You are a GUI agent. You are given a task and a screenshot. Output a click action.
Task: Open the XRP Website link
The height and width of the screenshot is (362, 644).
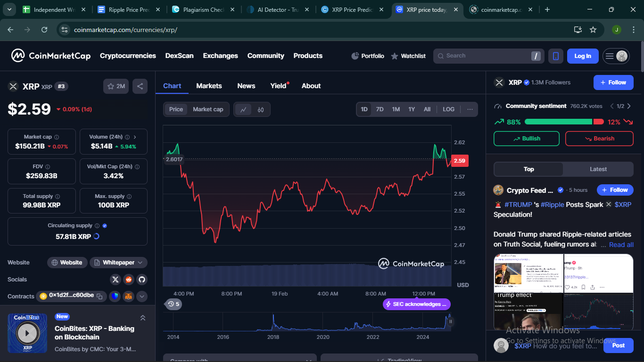[x=67, y=263]
